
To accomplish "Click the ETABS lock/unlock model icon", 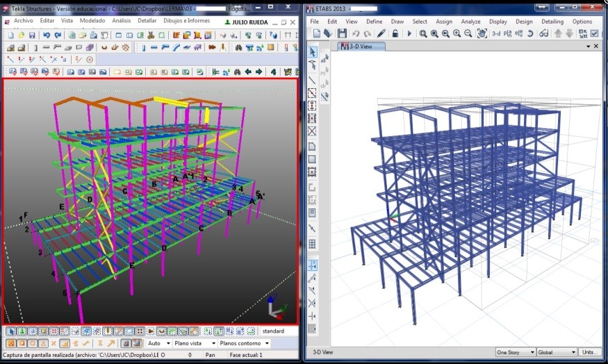I will pos(395,34).
